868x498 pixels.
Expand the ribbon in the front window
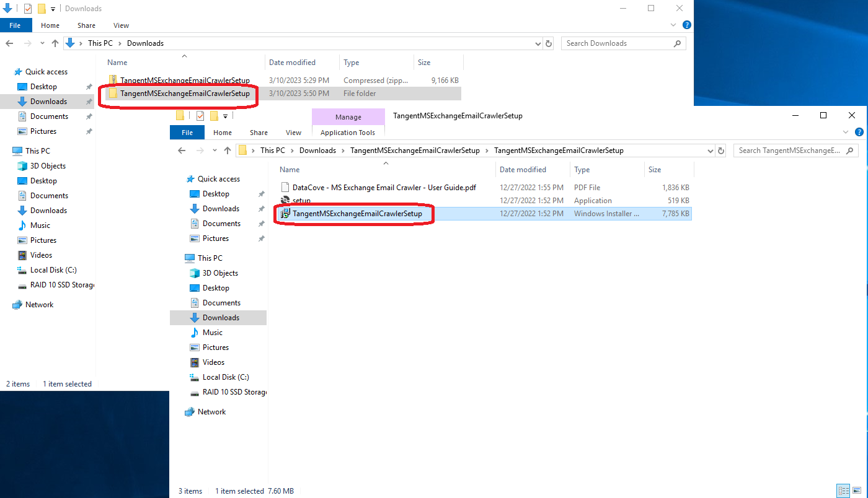click(846, 133)
